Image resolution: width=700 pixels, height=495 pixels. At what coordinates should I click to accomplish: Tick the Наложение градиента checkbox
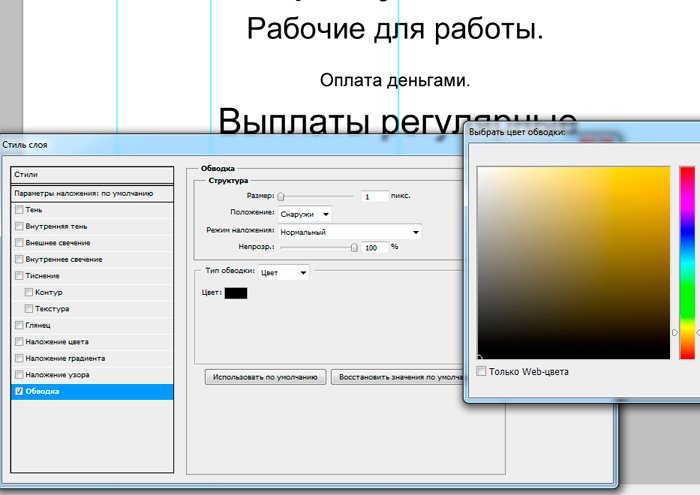tap(19, 358)
